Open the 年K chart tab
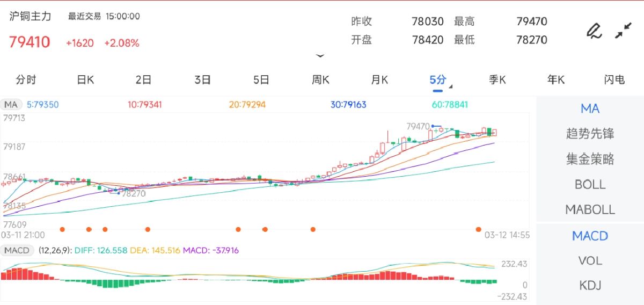The image size is (644, 305). point(556,80)
